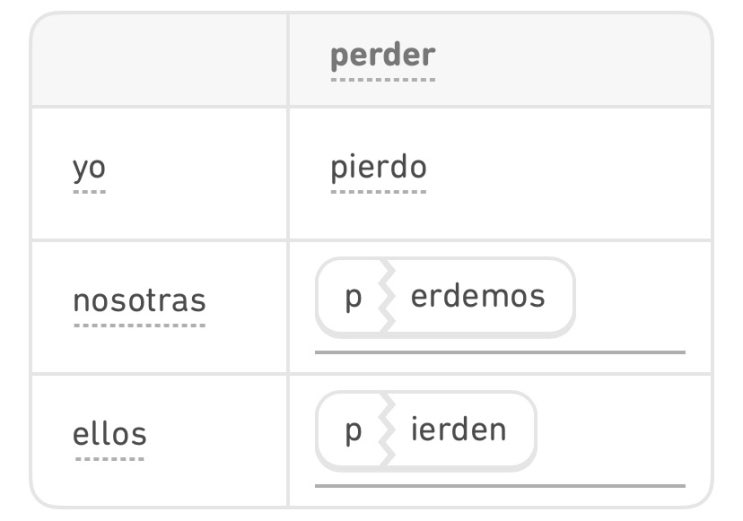Click the jagged split before "ierden"
Viewport: 743px width, 521px height.
(x=384, y=431)
